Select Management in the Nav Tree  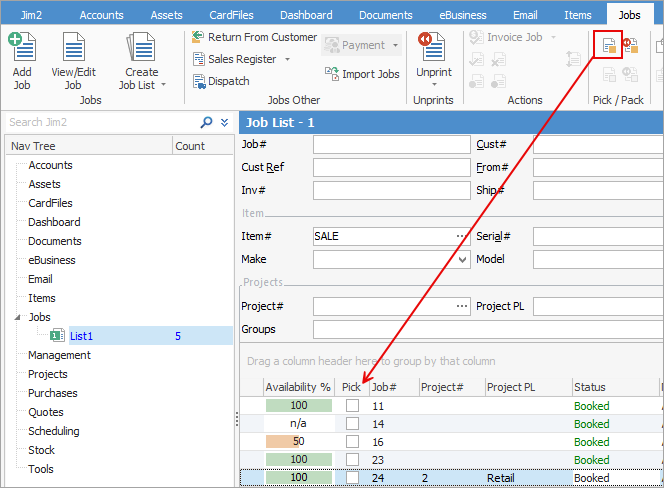[59, 355]
